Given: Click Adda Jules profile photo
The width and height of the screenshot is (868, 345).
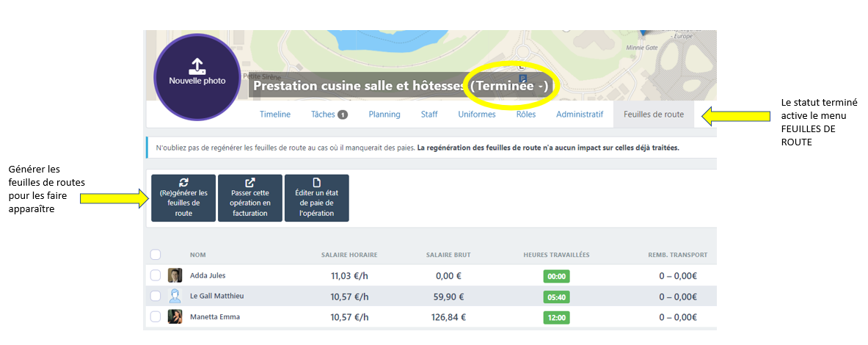Looking at the screenshot, I should coord(175,275).
